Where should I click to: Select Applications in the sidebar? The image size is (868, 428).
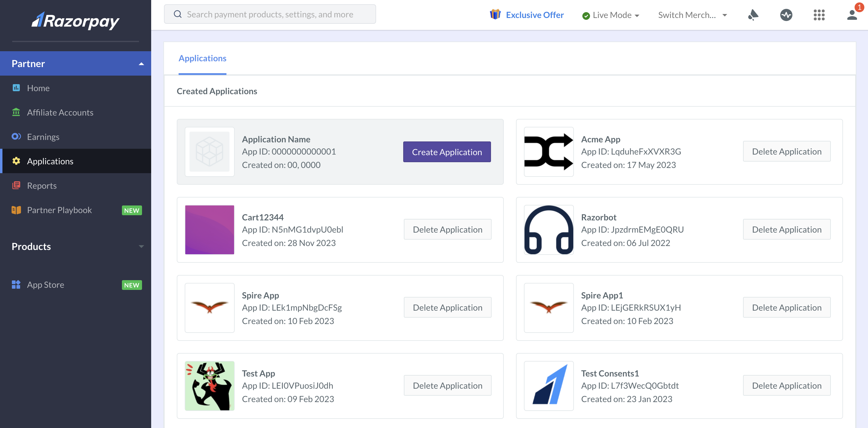(76, 161)
